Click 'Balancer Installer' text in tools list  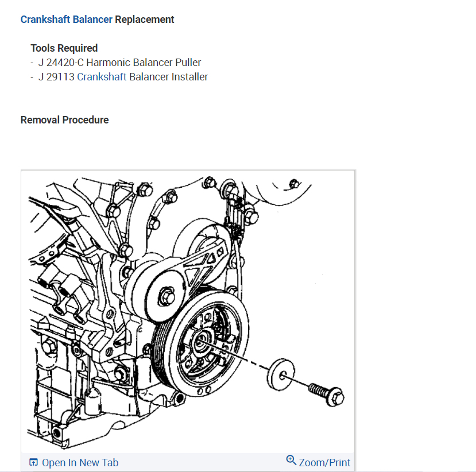point(168,77)
